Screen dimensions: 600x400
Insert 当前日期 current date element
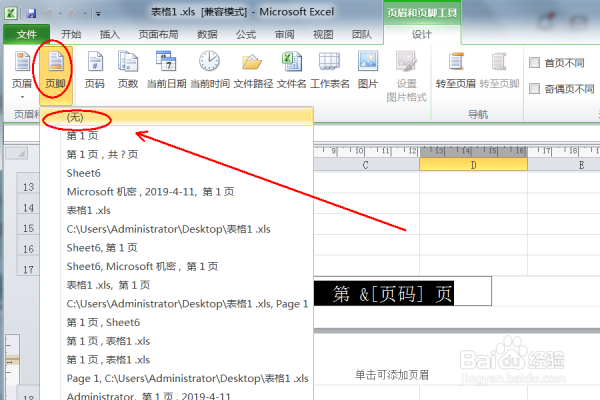tap(166, 70)
